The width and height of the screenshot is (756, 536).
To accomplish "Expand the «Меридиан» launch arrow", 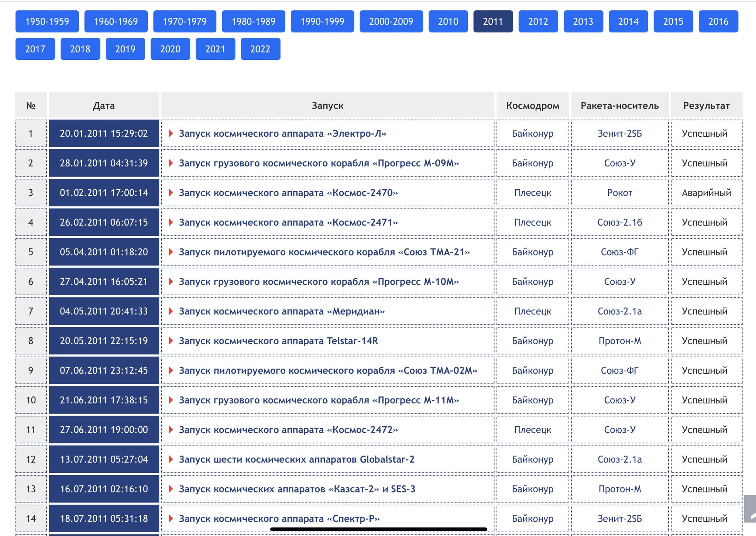I will 171,311.
